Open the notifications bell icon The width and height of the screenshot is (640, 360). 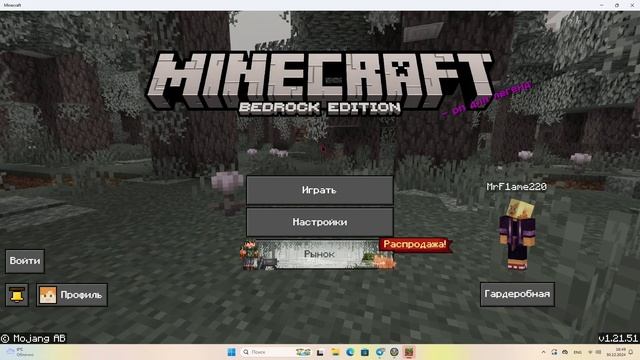17,295
